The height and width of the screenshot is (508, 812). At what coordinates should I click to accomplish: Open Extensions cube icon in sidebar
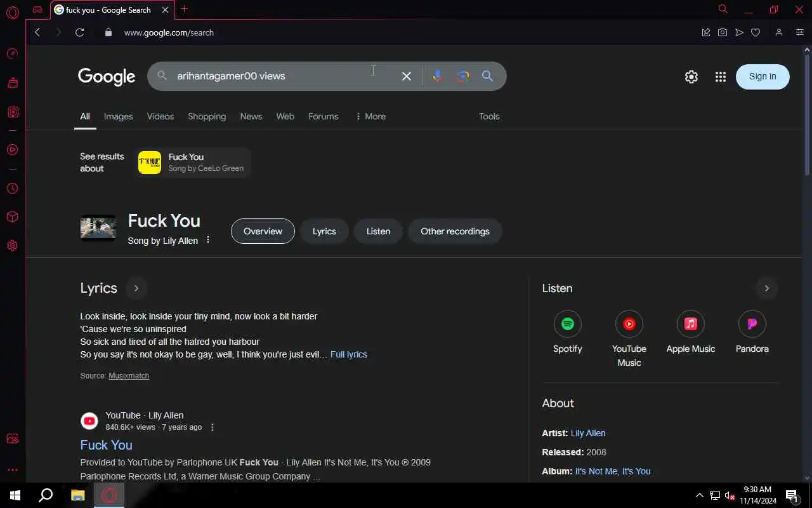coord(12,217)
